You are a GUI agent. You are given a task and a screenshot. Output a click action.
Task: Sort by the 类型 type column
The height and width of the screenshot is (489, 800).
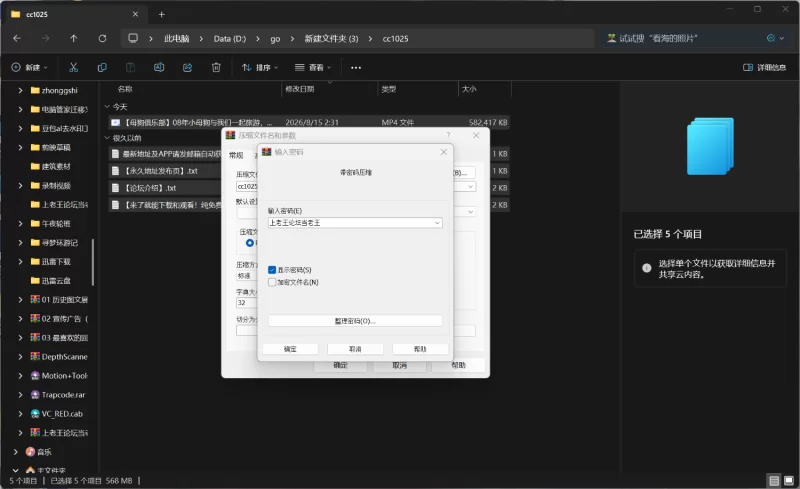(389, 89)
